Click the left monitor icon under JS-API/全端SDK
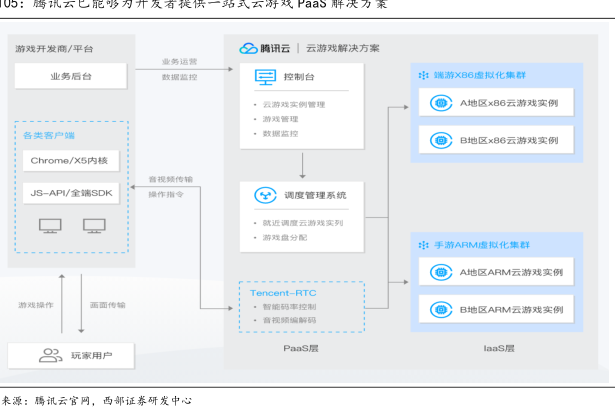Viewport: 615px width, 410px height. coord(50,225)
